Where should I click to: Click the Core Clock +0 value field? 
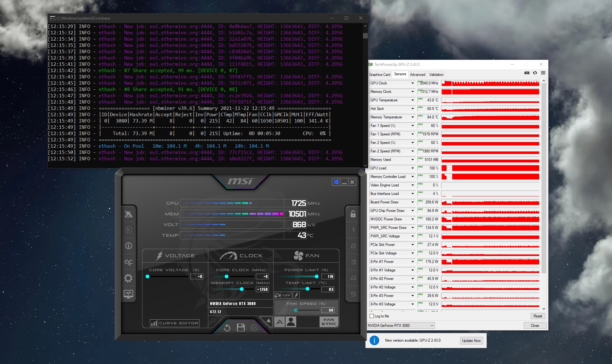[x=262, y=276]
